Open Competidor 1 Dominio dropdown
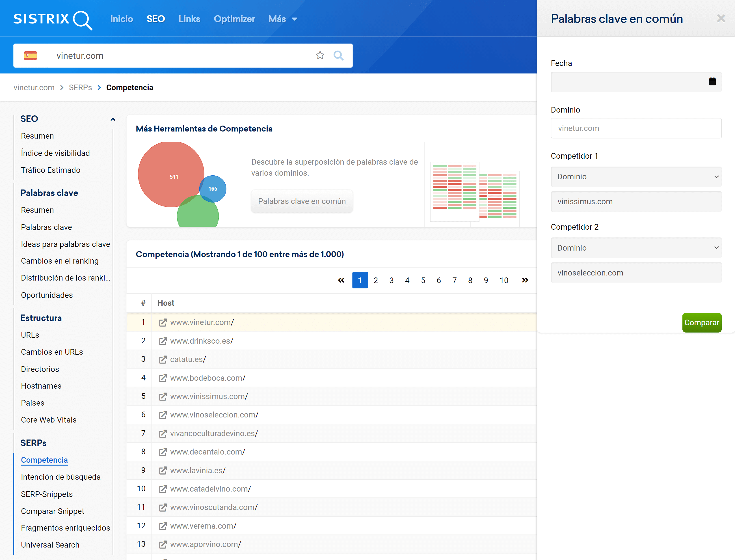This screenshot has width=735, height=560. (636, 177)
